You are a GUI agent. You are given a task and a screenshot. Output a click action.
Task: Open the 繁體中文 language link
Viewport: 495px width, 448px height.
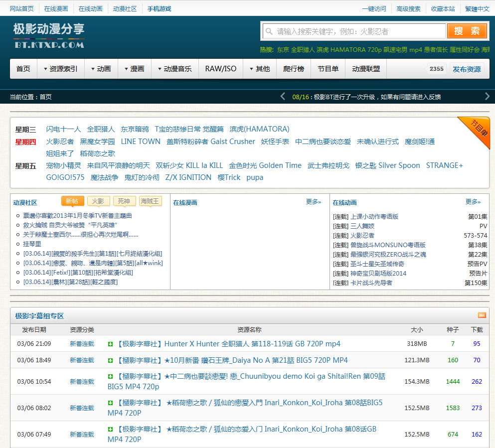[x=477, y=8]
